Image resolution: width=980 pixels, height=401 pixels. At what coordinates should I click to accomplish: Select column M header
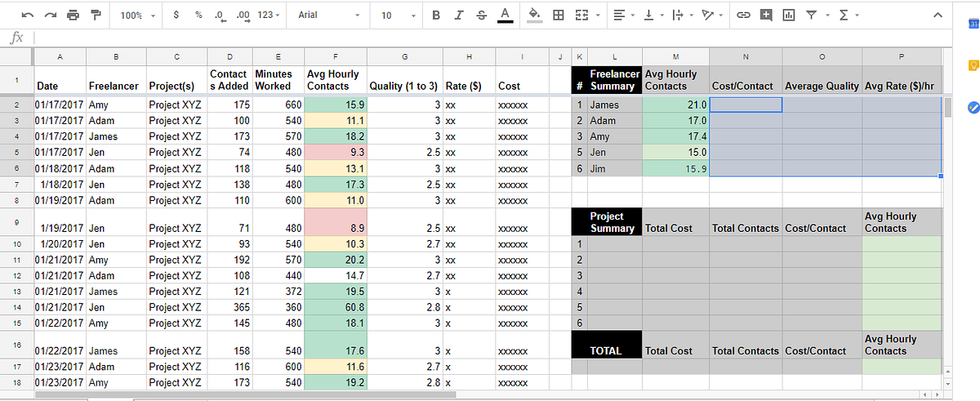675,56
